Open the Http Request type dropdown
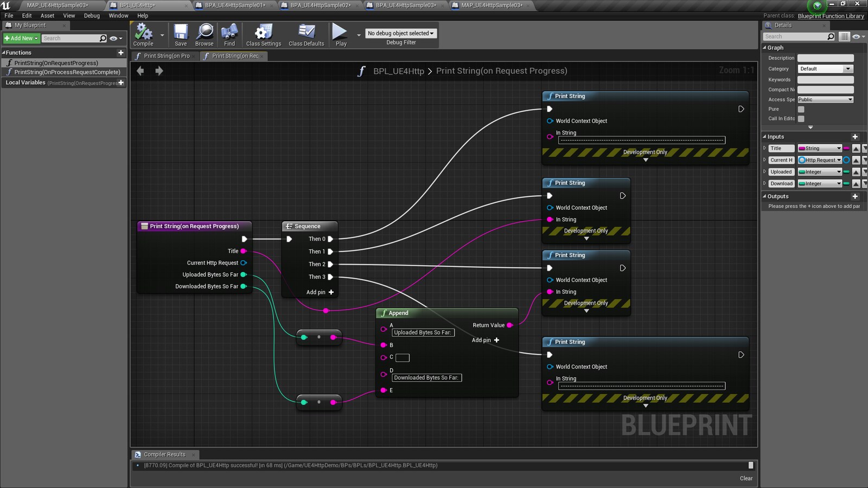 point(819,160)
